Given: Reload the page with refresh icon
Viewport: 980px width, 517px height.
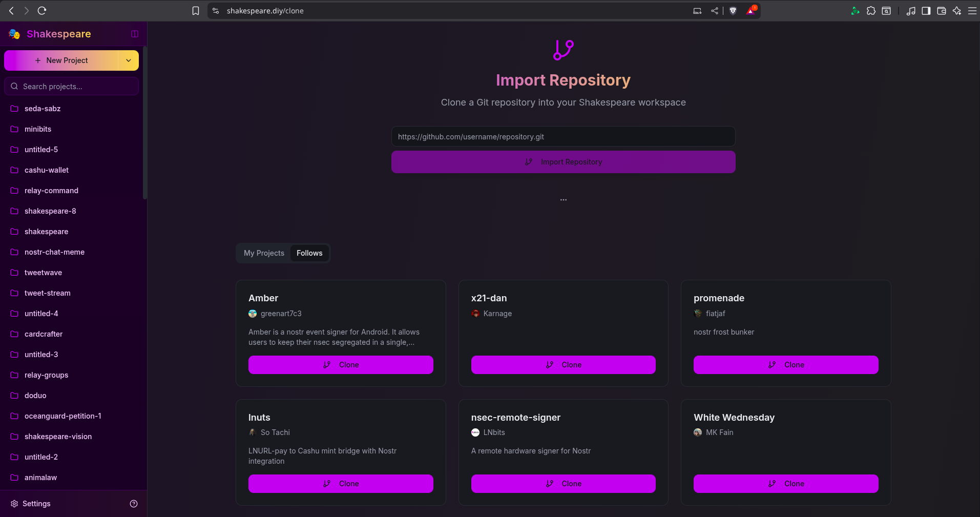Looking at the screenshot, I should (x=42, y=11).
